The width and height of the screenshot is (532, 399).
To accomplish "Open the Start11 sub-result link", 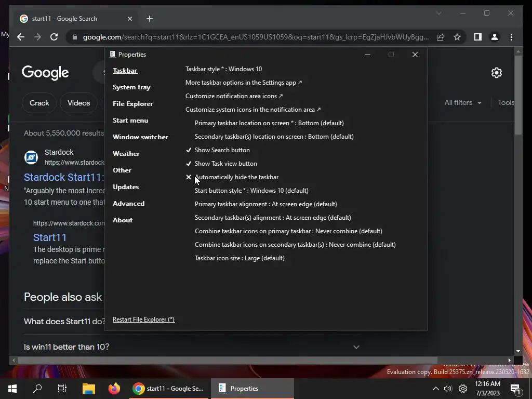I will click(x=50, y=237).
